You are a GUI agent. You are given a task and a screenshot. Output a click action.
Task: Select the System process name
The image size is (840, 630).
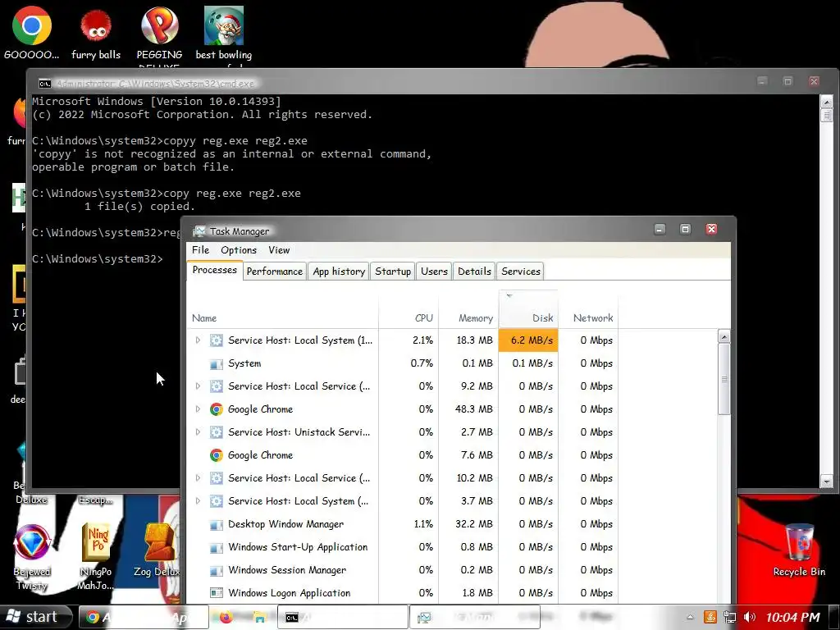(244, 363)
